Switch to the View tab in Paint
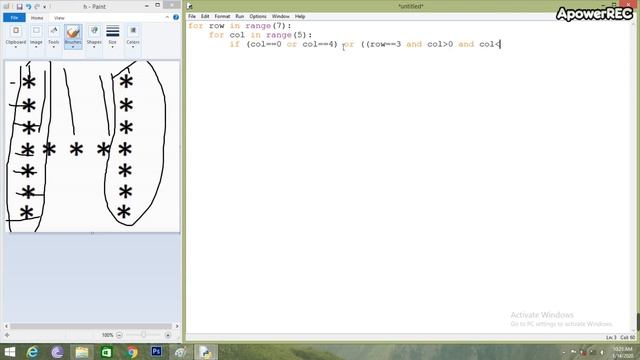 [x=59, y=18]
